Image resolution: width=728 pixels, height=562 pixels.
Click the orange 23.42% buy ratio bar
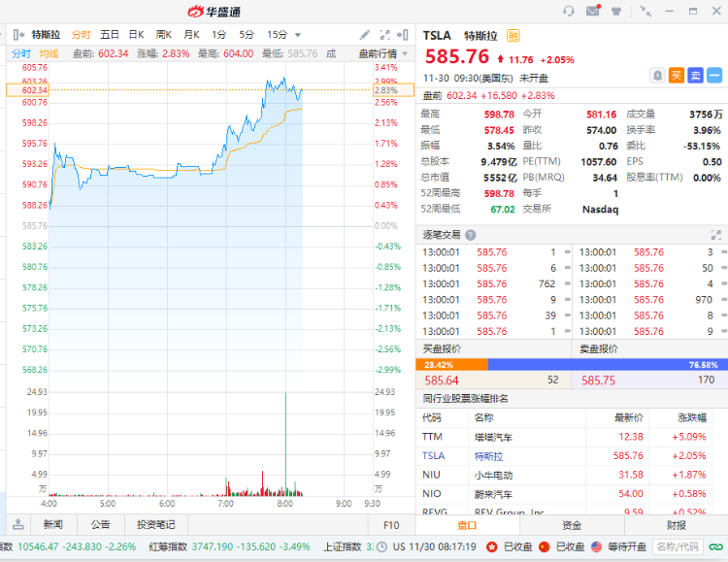(451, 365)
